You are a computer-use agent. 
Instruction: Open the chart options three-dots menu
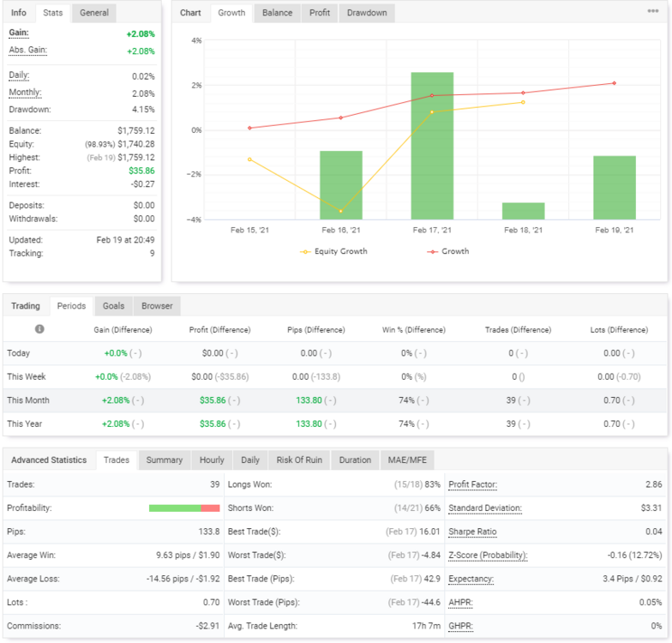coord(653,11)
